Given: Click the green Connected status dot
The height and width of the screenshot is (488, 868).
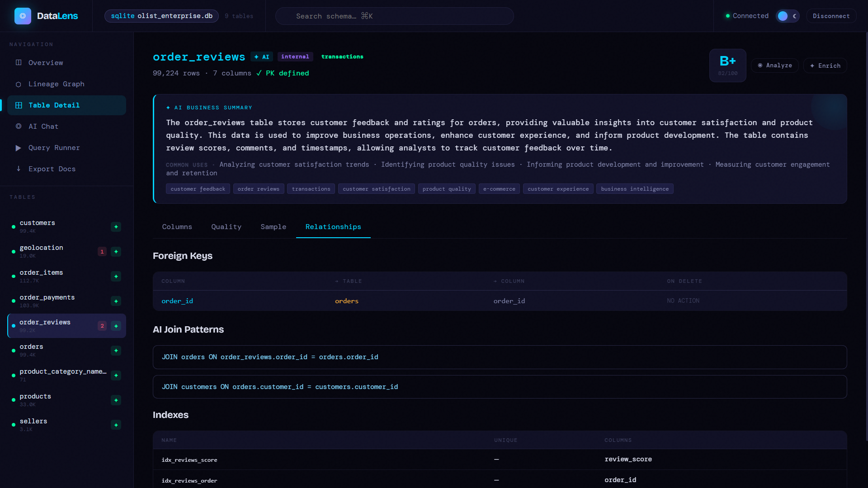Looking at the screenshot, I should tap(727, 16).
